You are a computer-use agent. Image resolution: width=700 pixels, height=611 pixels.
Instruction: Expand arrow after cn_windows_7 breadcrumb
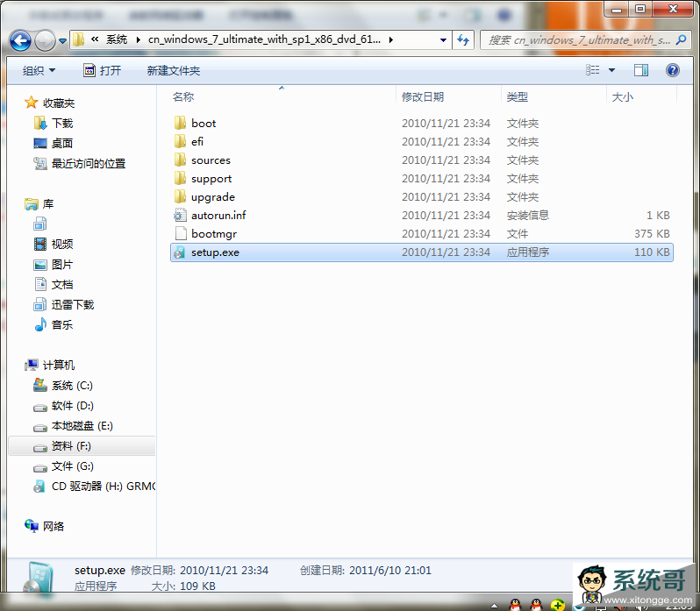(391, 39)
